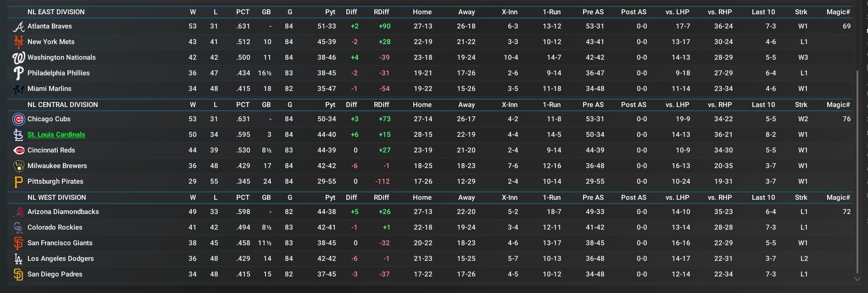The height and width of the screenshot is (293, 868).
Task: Click the Atlanta Braves team logo
Action: (x=18, y=27)
